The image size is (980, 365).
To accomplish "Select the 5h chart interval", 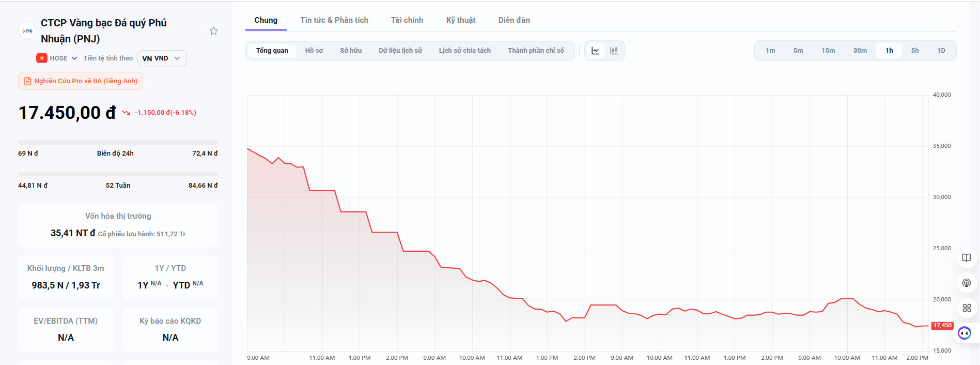I will [915, 51].
